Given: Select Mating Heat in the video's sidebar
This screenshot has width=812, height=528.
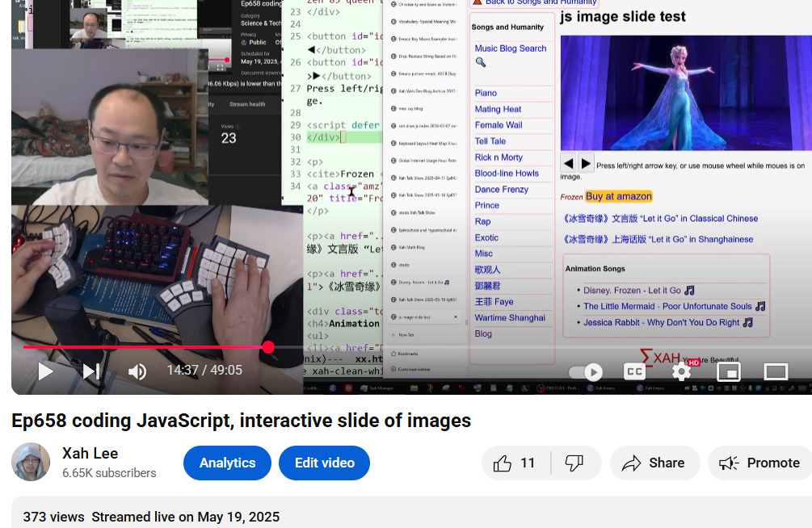Looking at the screenshot, I should pos(498,109).
